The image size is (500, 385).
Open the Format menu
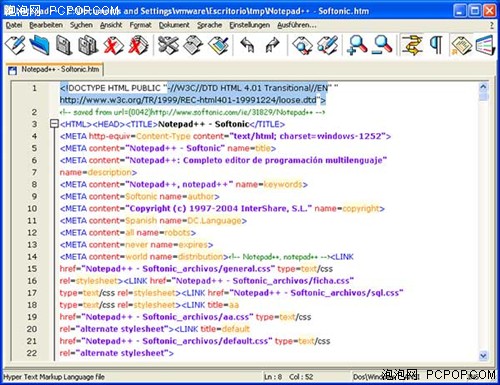pos(140,25)
